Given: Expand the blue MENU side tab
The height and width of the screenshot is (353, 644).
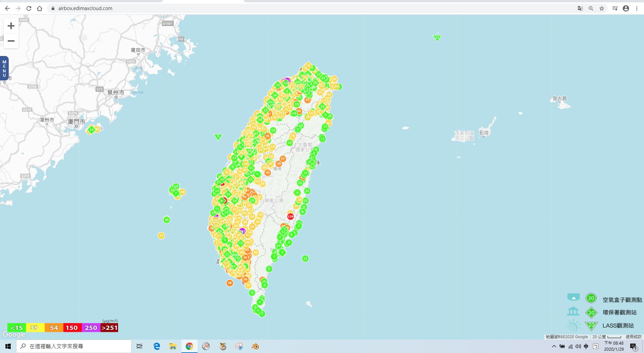Looking at the screenshot, I should (4, 68).
